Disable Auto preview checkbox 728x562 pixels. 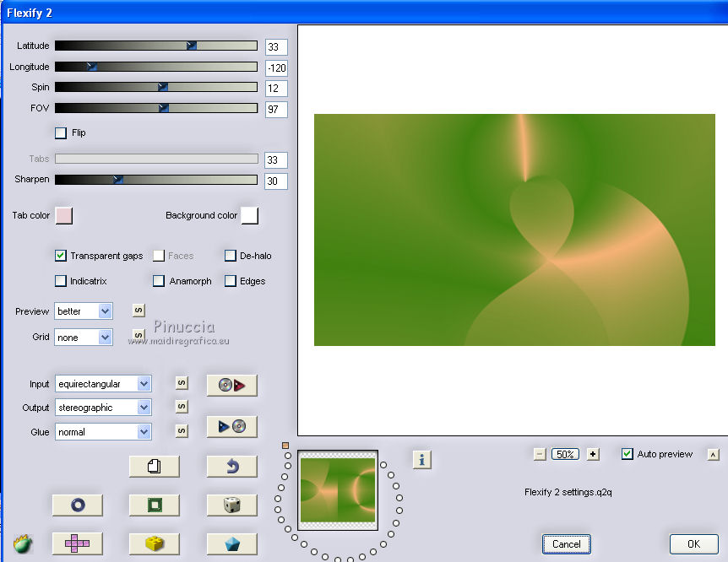[627, 454]
